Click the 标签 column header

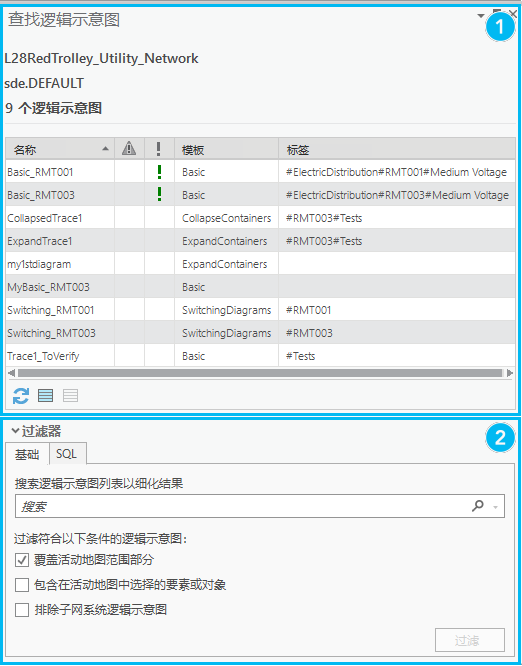tap(397, 149)
